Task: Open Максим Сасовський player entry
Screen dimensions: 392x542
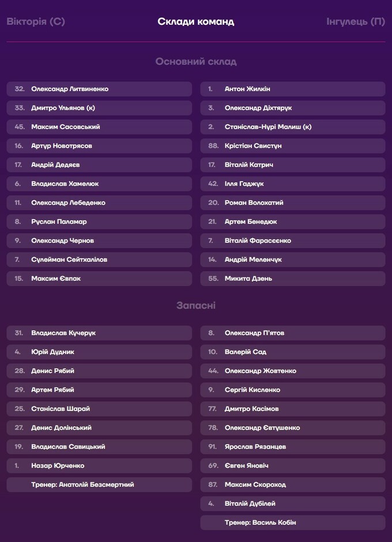Action: (x=99, y=127)
